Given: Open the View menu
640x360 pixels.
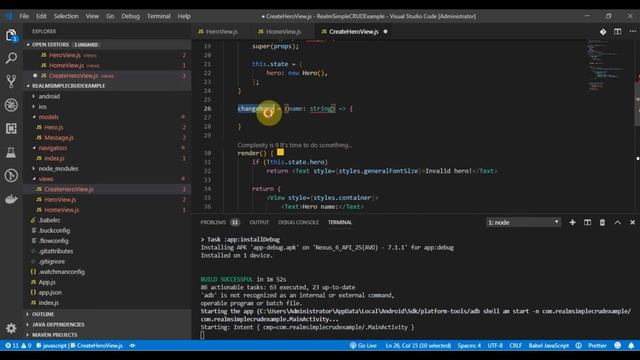Looking at the screenshot, I should (x=92, y=16).
